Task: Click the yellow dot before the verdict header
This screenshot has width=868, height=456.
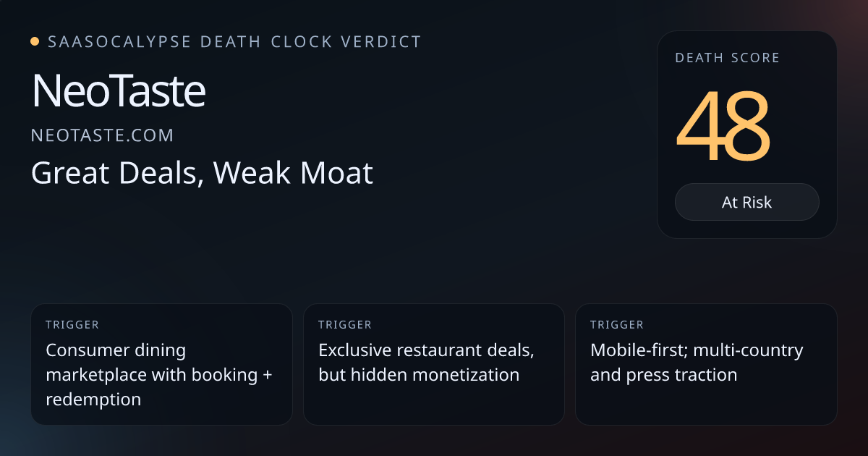Action: pos(35,42)
